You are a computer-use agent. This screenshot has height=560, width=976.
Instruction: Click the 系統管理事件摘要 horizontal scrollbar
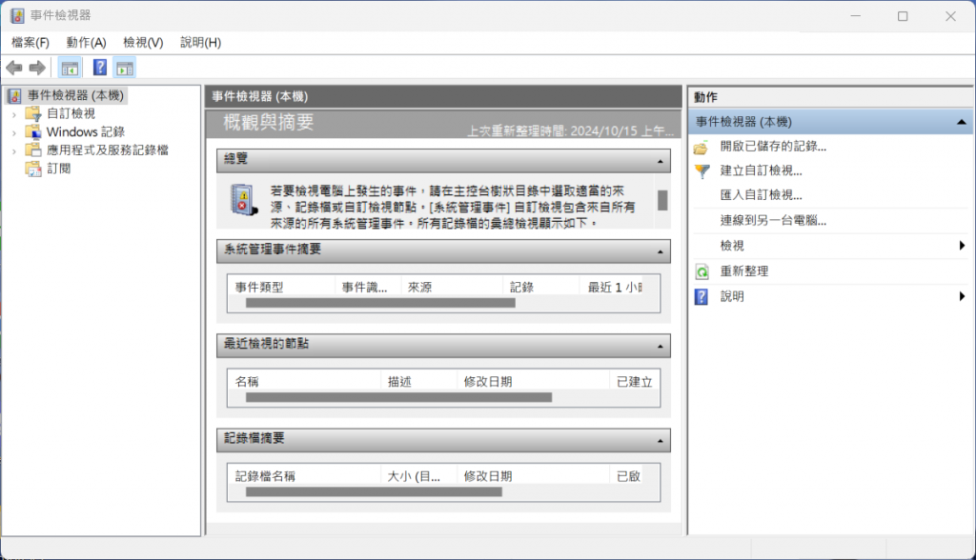(380, 303)
